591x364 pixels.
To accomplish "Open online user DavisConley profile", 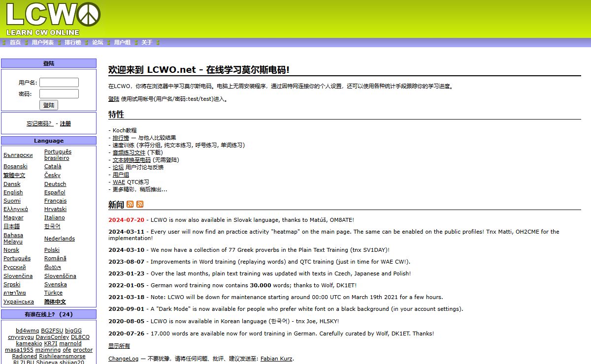I will coord(53,337).
